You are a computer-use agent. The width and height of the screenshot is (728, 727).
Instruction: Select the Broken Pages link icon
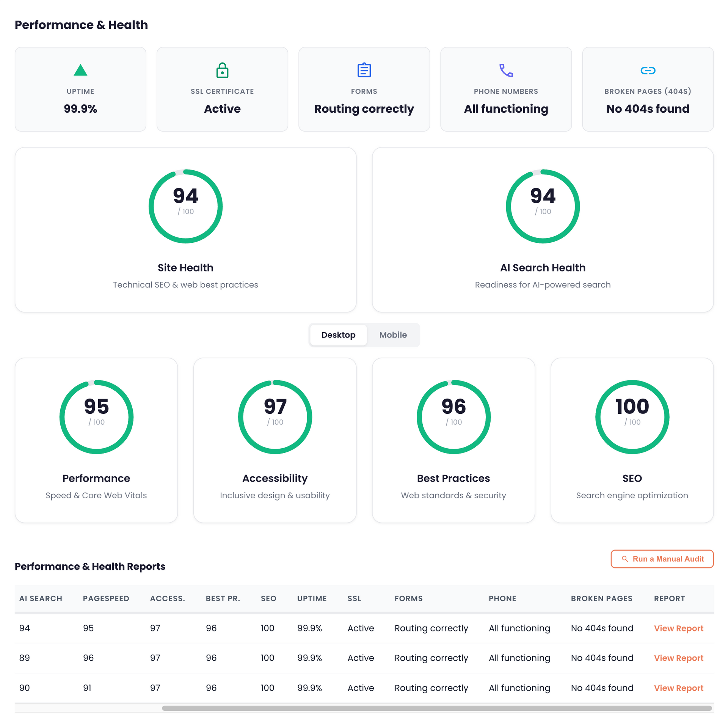[x=647, y=70]
